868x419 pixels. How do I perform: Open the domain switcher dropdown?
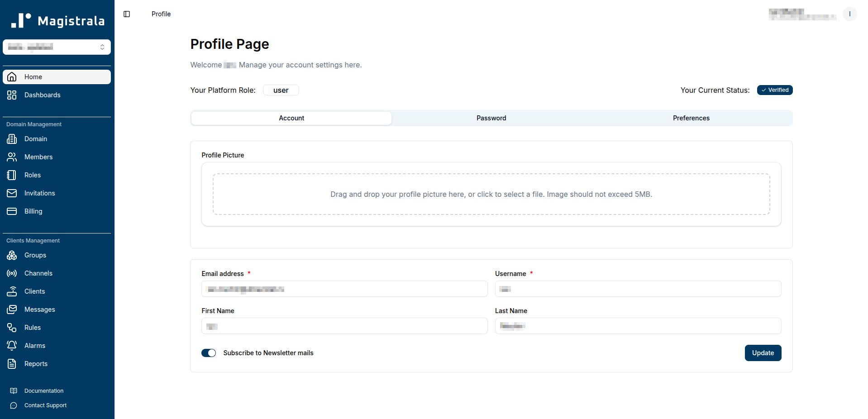(57, 47)
